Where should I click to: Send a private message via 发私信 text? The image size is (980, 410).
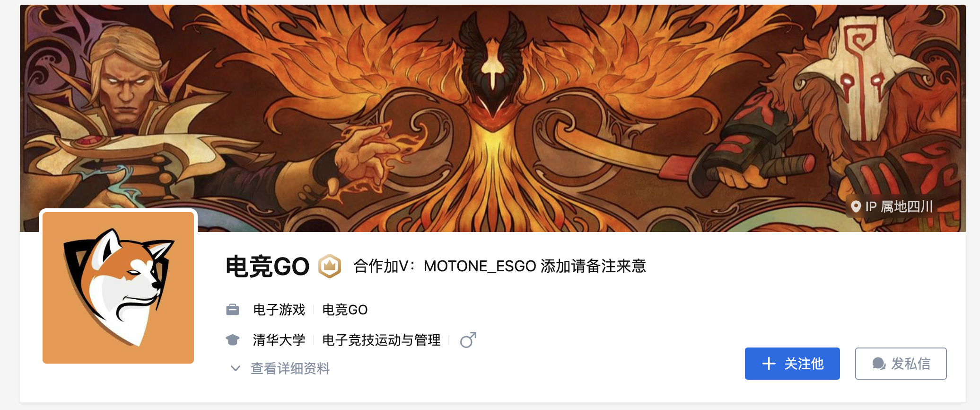coord(911,364)
